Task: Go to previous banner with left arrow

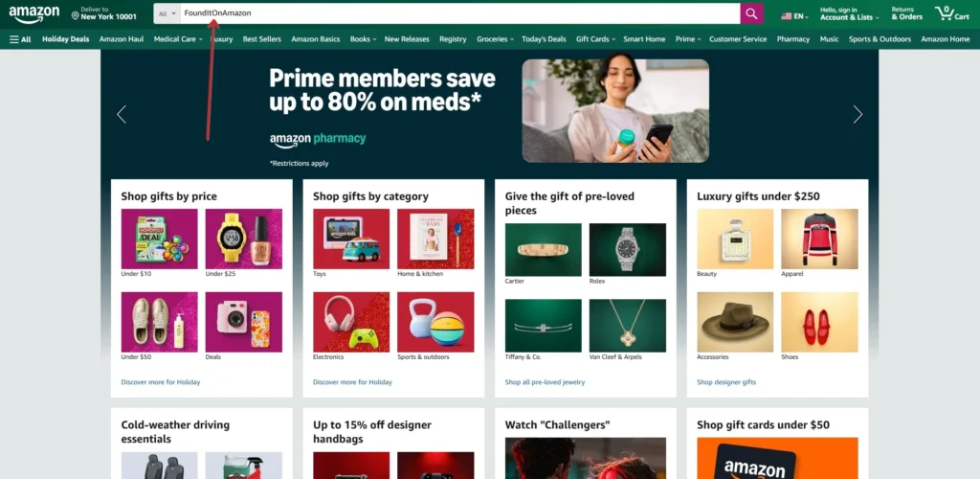Action: [122, 114]
